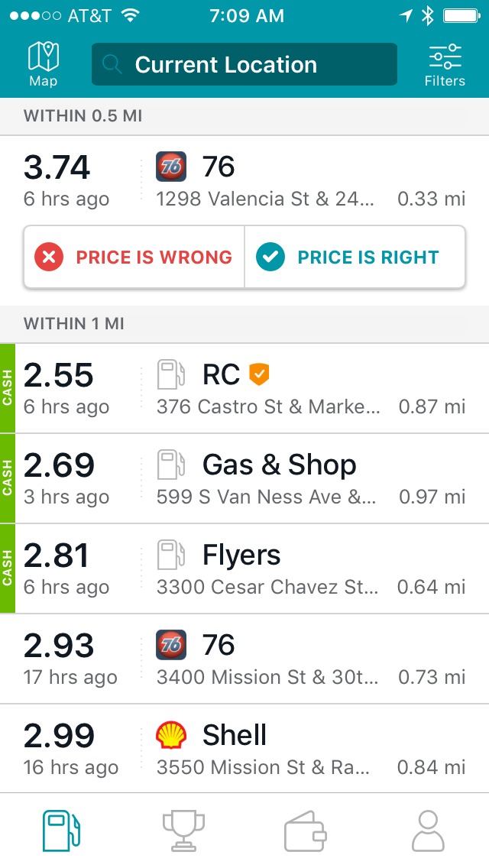The image size is (489, 868).
Task: Tap the 3.74 price at 76
Action: point(57,167)
